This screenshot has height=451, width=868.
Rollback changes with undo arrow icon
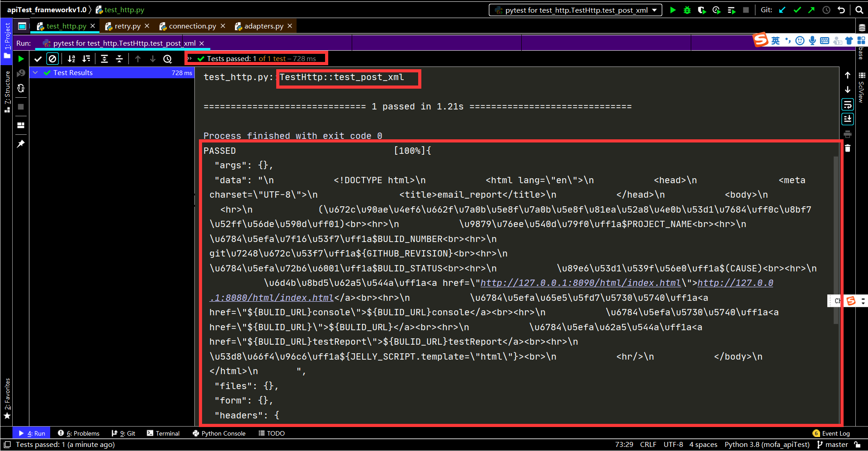click(841, 10)
